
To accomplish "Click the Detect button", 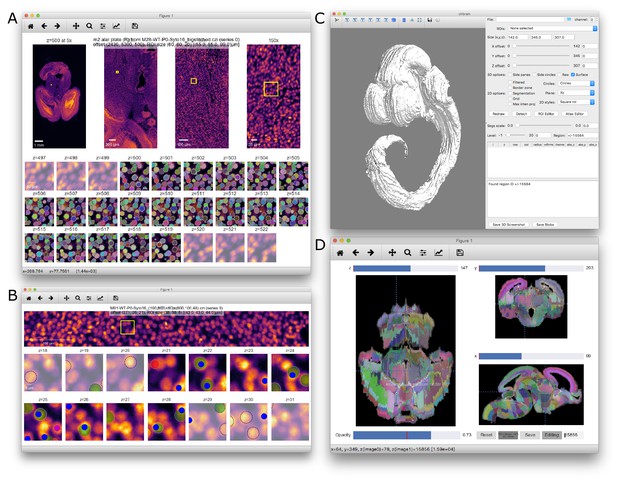I will coord(521,114).
